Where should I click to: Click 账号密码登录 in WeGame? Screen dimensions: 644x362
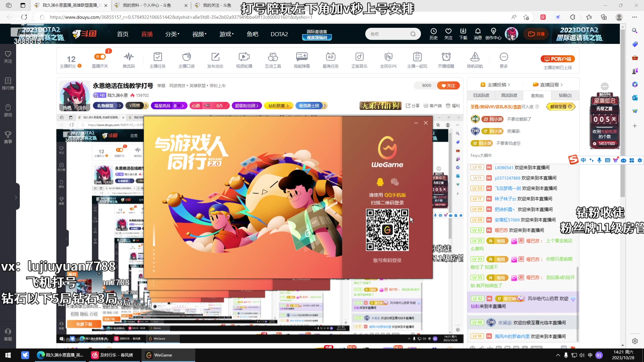click(387, 260)
